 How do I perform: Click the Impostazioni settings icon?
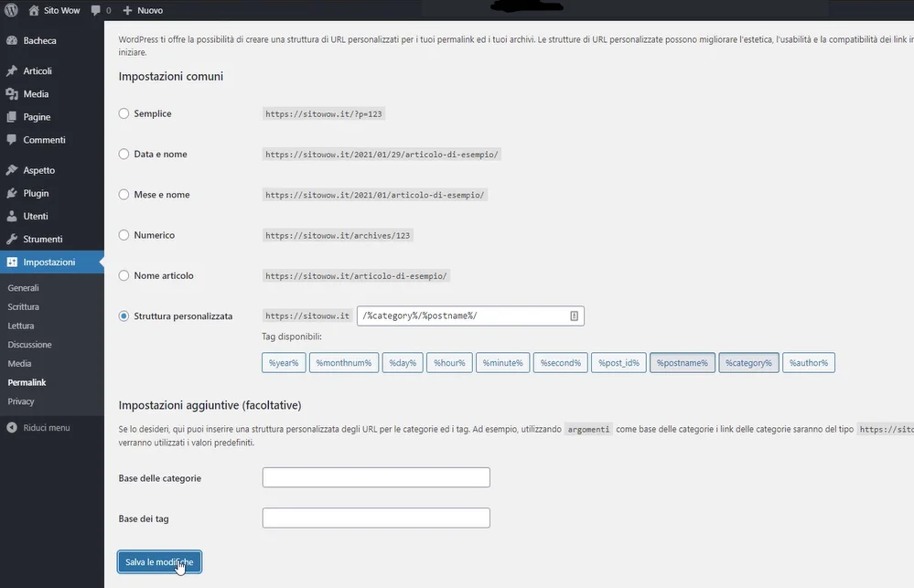[12, 262]
